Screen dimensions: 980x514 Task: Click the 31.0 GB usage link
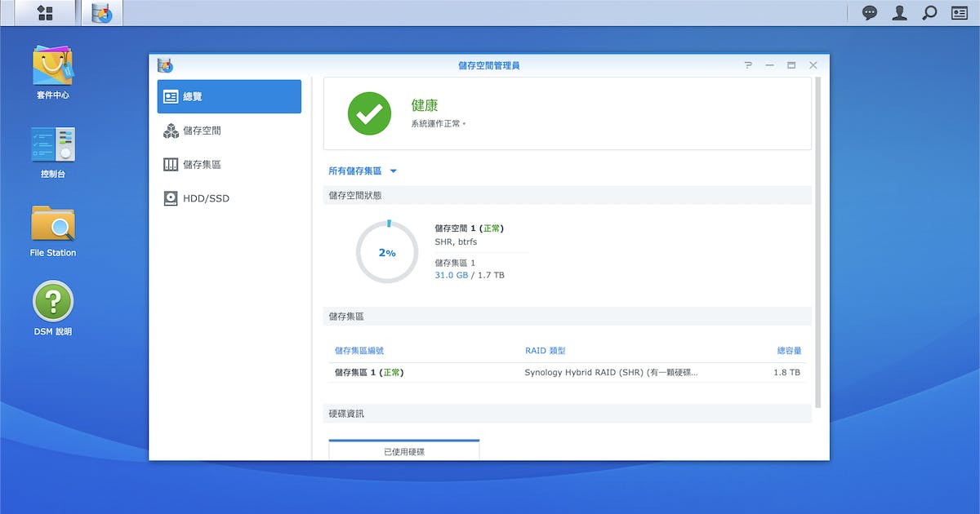tap(452, 276)
